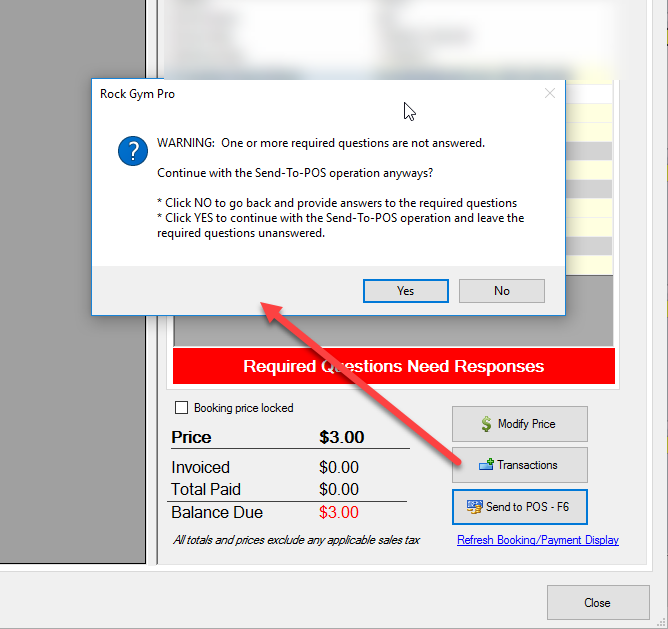This screenshot has height=629, width=668.
Task: Click the sales tax exclusion note
Action: pyautogui.click(x=296, y=540)
